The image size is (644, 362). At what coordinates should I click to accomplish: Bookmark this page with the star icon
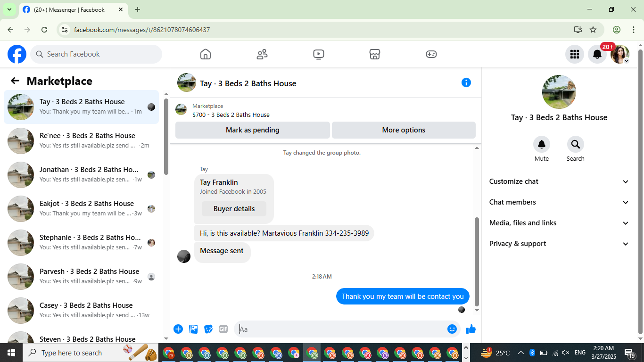click(x=593, y=30)
